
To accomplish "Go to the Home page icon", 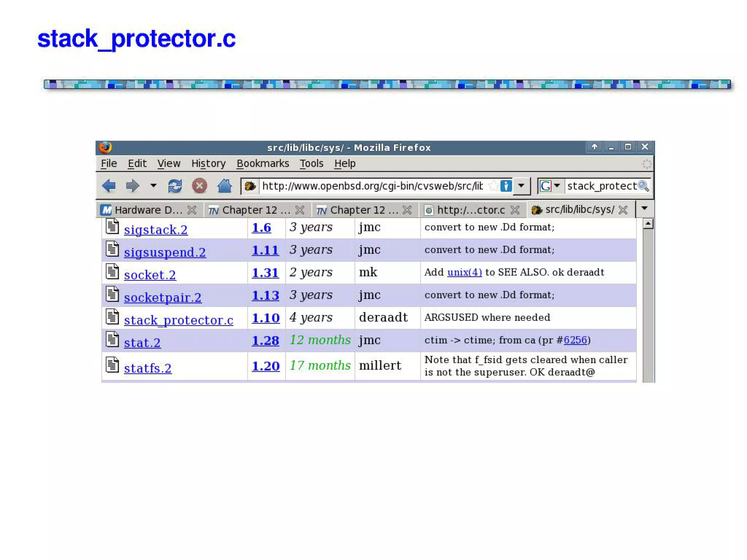I will pos(224,186).
